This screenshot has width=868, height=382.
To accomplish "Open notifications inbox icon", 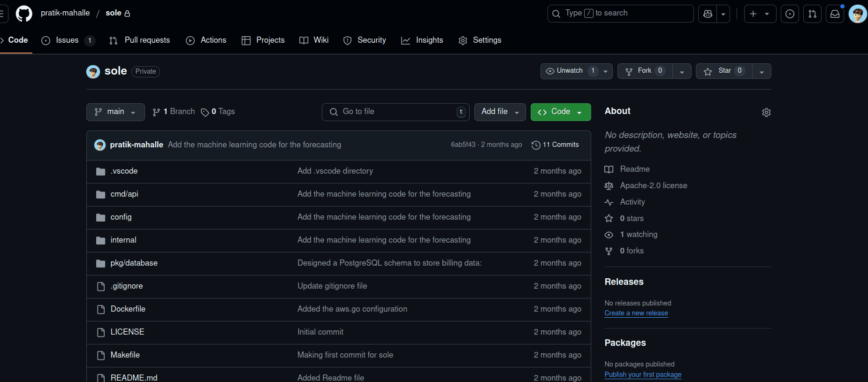I will click(x=835, y=14).
